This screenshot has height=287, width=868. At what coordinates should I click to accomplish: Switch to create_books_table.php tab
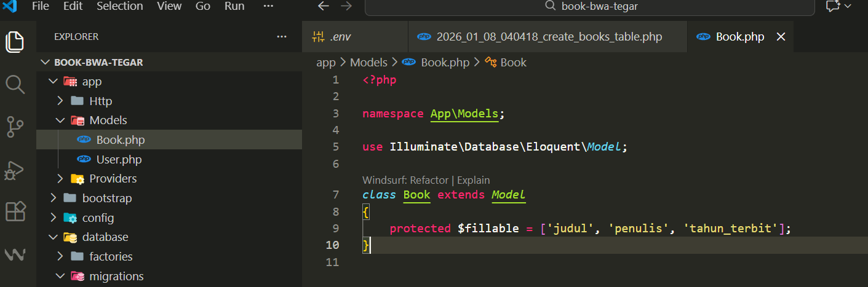(x=549, y=37)
